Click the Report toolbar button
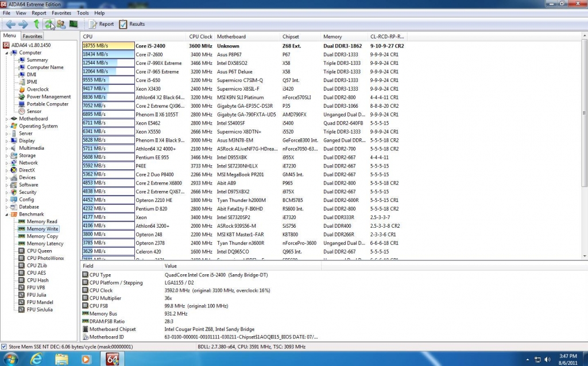This screenshot has width=588, height=366. pos(101,24)
